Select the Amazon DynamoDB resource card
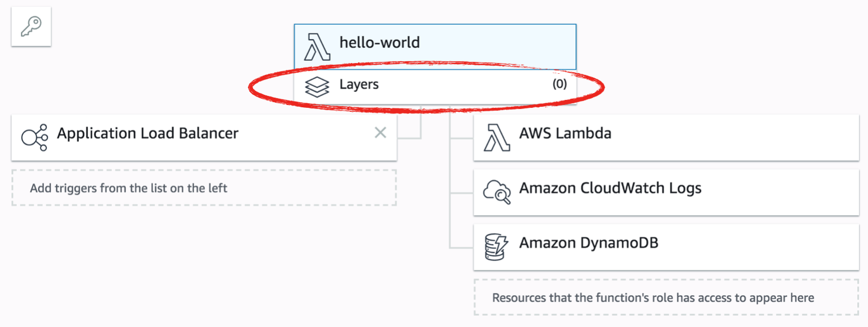This screenshot has height=327, width=868. point(666,247)
